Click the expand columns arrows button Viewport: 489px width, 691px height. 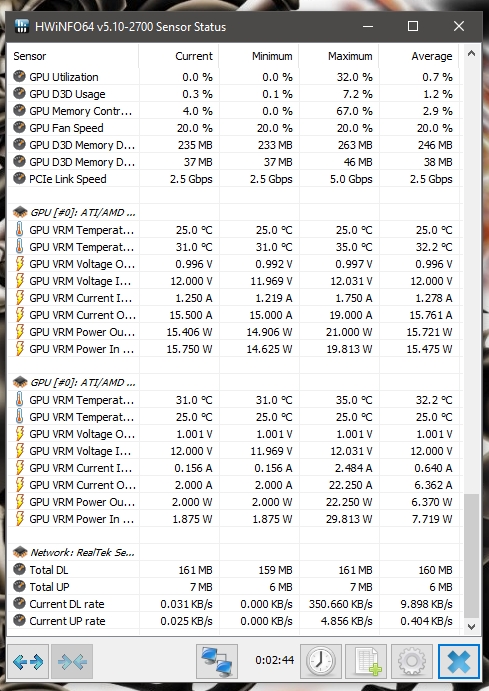(x=28, y=661)
